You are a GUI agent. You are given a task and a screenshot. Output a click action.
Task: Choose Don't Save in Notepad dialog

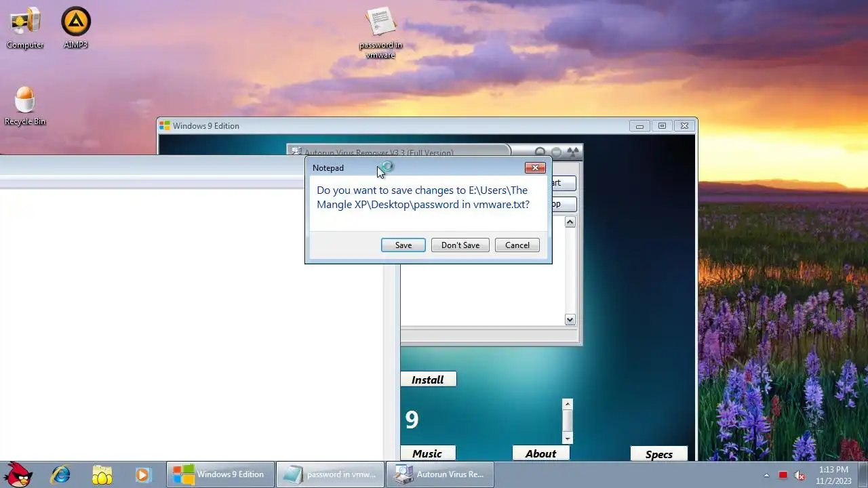460,245
